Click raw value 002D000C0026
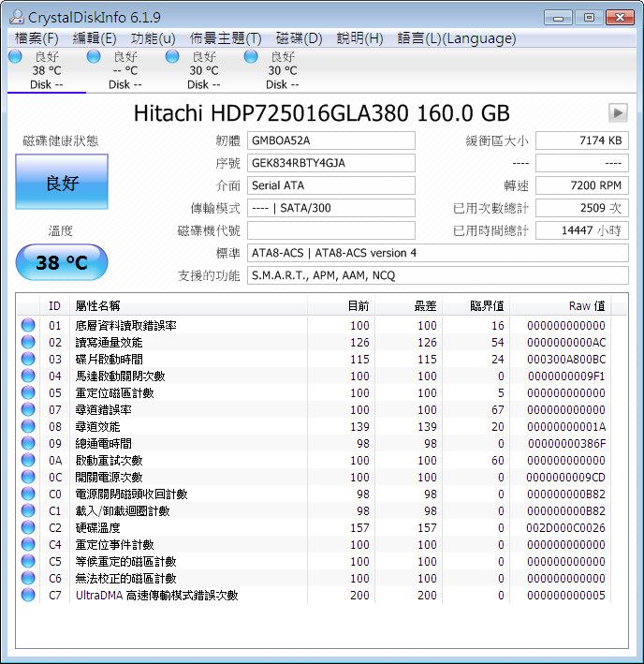The width and height of the screenshot is (644, 664). (565, 528)
